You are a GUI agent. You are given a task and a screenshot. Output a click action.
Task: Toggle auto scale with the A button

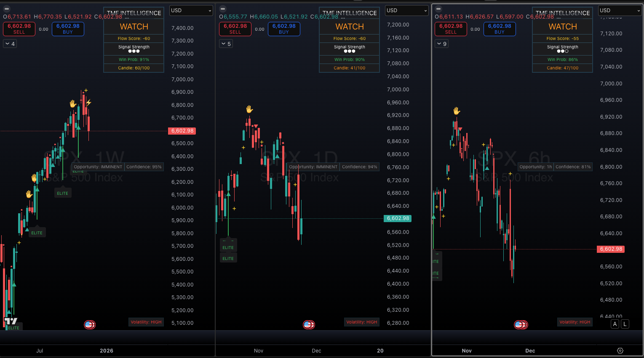tap(615, 324)
